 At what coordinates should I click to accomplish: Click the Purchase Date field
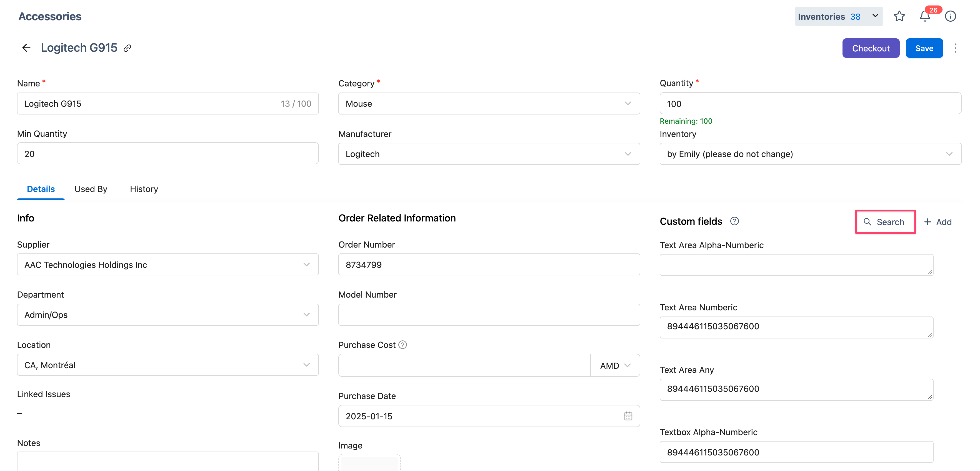tap(489, 416)
